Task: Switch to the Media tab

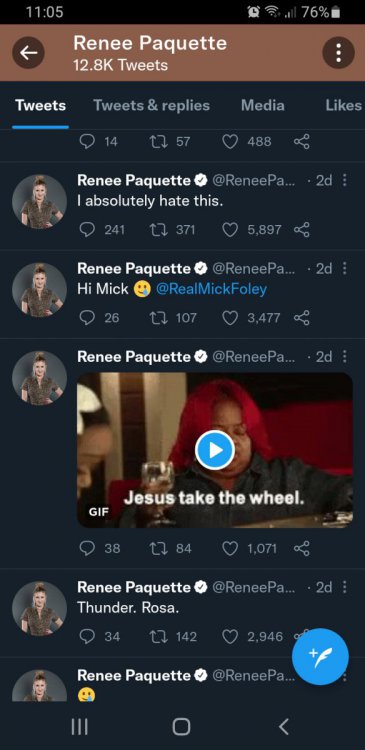Action: pos(263,105)
